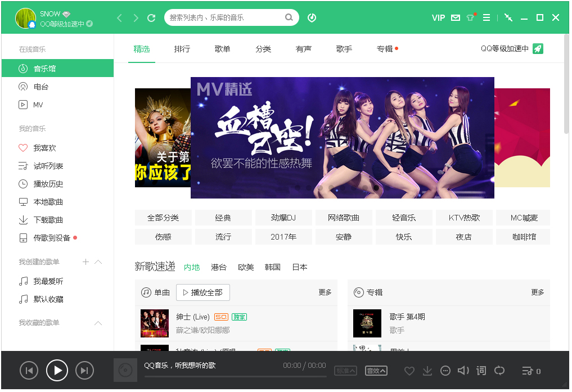The image size is (572, 392).
Task: Skip to the next track
Action: pyautogui.click(x=84, y=370)
